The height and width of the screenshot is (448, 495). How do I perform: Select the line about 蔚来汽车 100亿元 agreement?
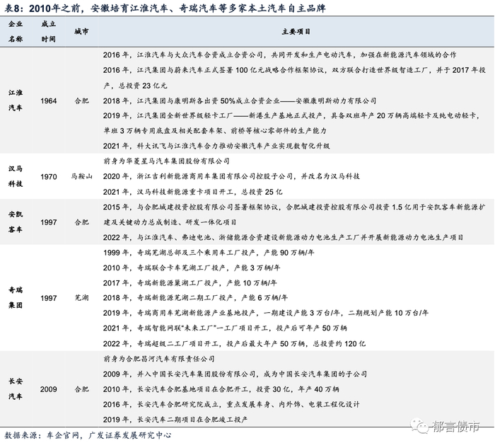[x=294, y=70]
